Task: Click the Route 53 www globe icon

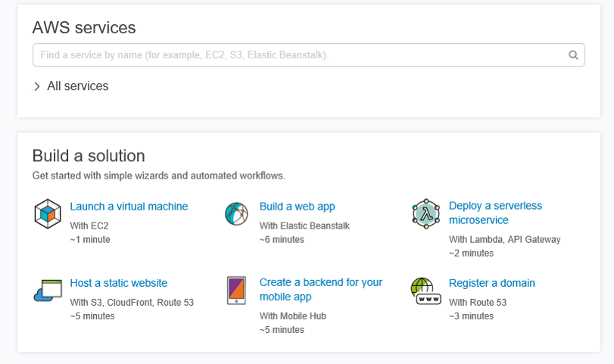Action: pos(426,291)
